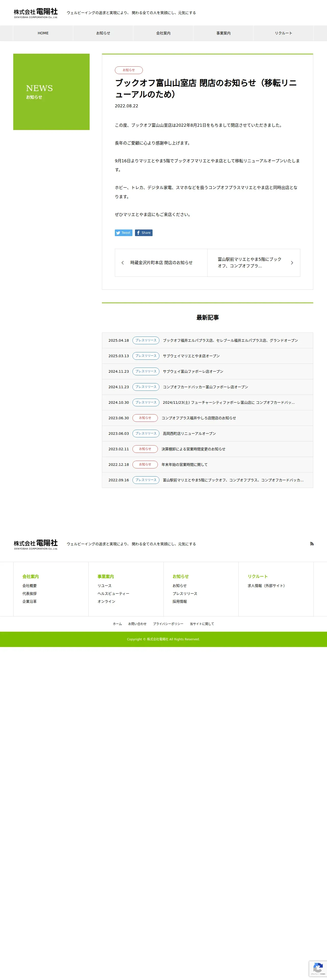The image size is (327, 980).
Task: Open article サブウェイマリエとやま店オープン
Action: tap(191, 356)
